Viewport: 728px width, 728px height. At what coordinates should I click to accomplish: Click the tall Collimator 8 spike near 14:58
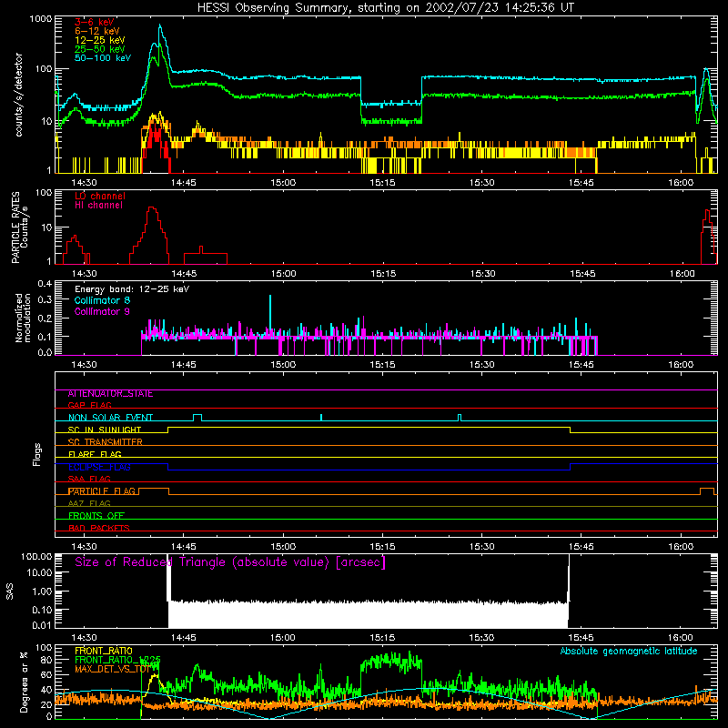tap(270, 316)
